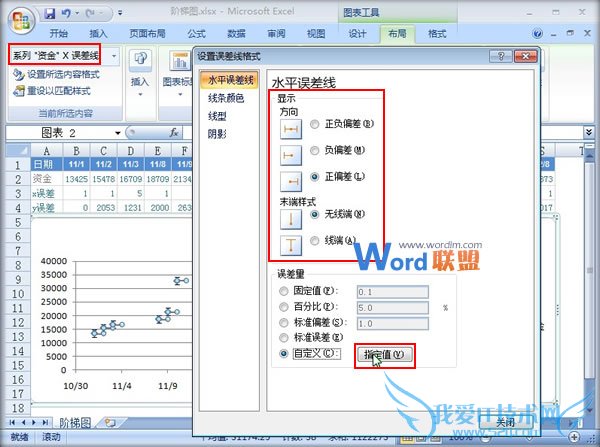Click the 线端 cap end style icon
Viewport: 600px width, 447px height.
coord(291,245)
